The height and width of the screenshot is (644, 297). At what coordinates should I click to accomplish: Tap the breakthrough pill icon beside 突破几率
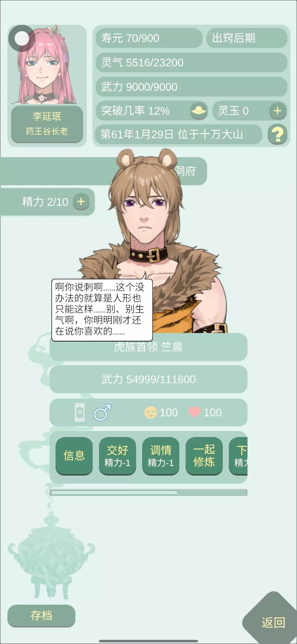pos(198,111)
